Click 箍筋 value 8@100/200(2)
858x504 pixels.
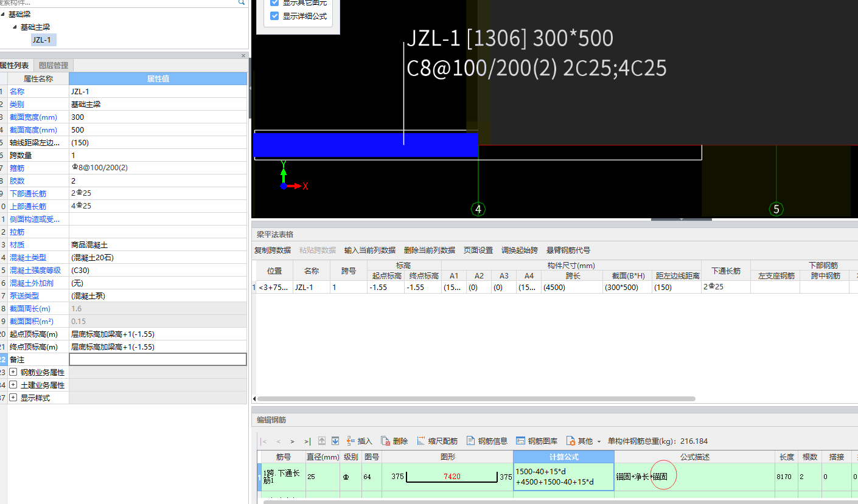(158, 167)
